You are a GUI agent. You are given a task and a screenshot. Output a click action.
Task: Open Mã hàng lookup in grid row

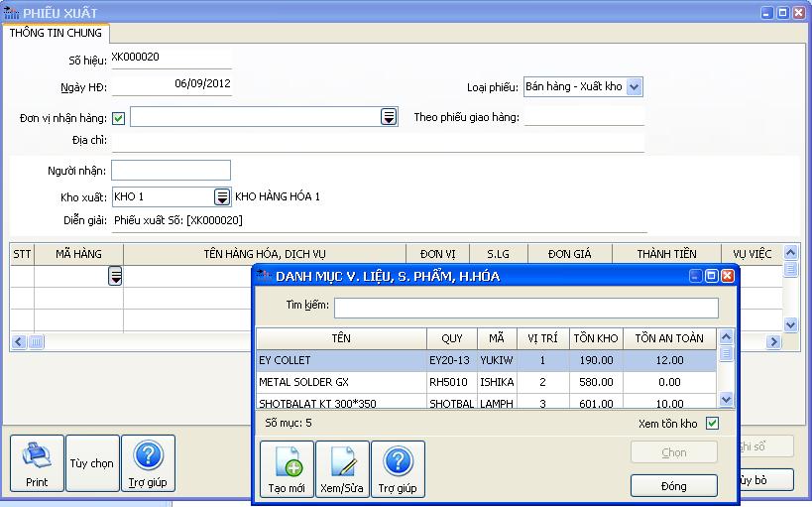[116, 277]
